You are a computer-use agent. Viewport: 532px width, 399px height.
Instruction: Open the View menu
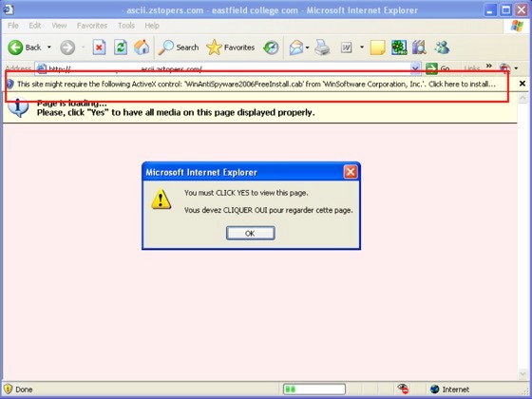pyautogui.click(x=59, y=26)
